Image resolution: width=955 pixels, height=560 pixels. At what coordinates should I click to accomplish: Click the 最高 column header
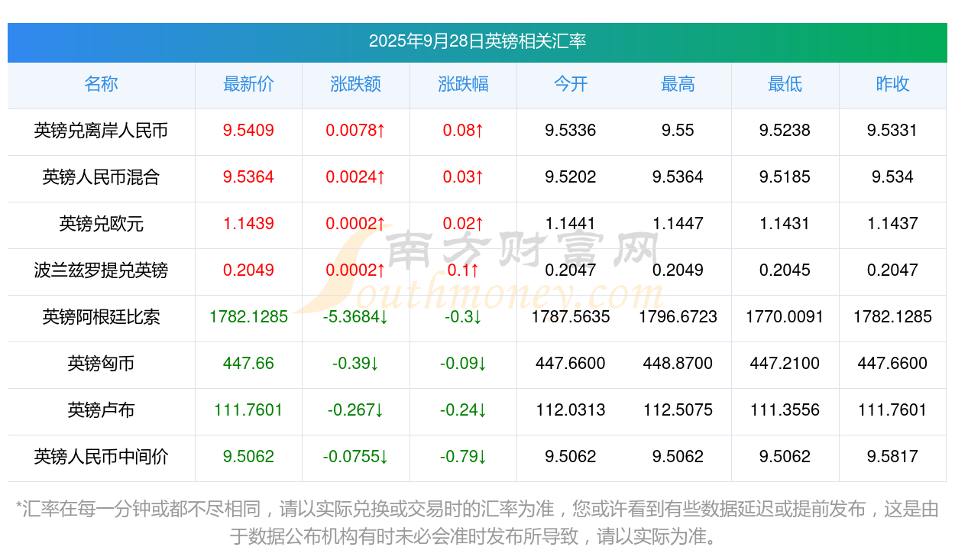coord(678,84)
